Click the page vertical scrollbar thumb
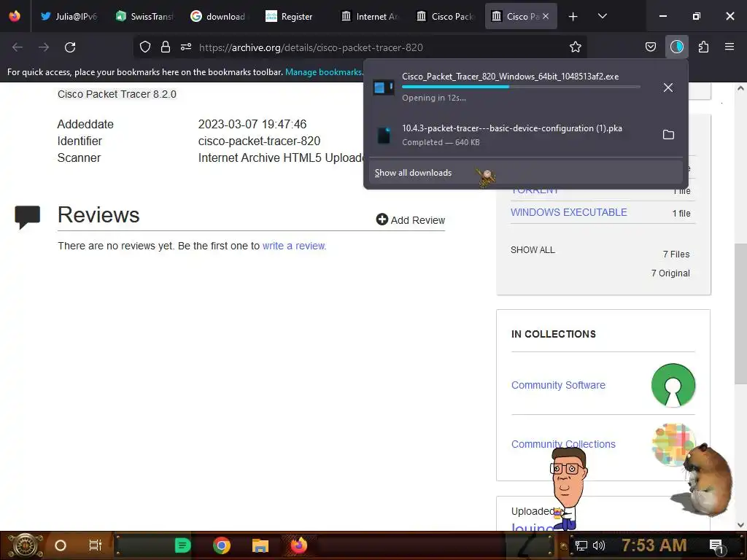 (x=740, y=314)
